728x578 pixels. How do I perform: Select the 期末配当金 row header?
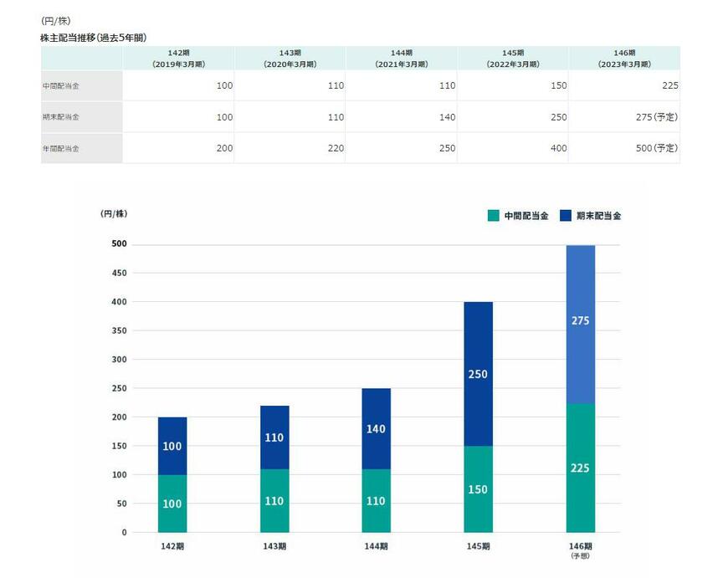(x=63, y=117)
